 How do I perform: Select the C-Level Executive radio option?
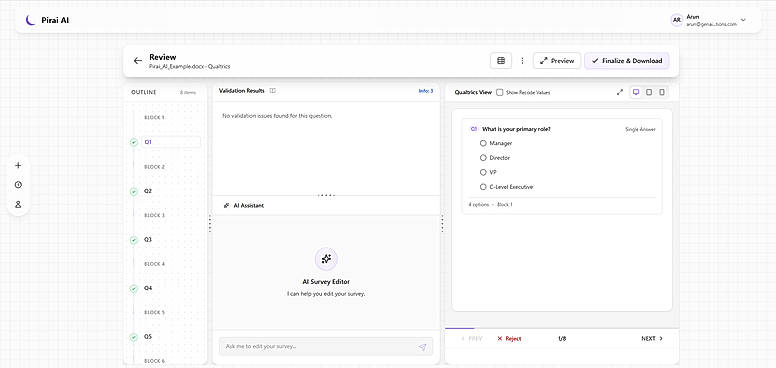point(483,187)
